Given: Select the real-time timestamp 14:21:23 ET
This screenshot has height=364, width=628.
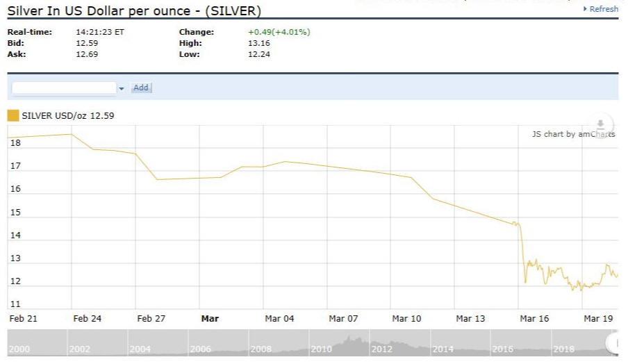Looking at the screenshot, I should [100, 32].
